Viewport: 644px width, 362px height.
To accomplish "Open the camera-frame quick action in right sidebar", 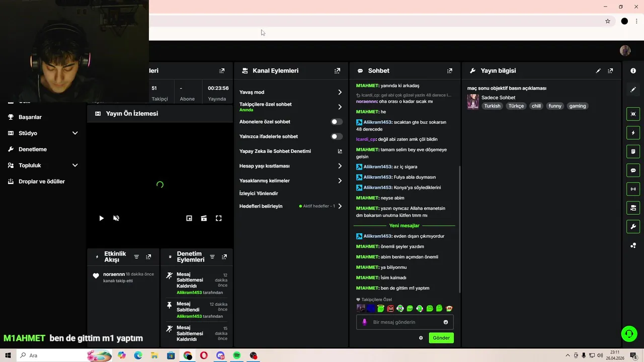I will click(x=633, y=114).
